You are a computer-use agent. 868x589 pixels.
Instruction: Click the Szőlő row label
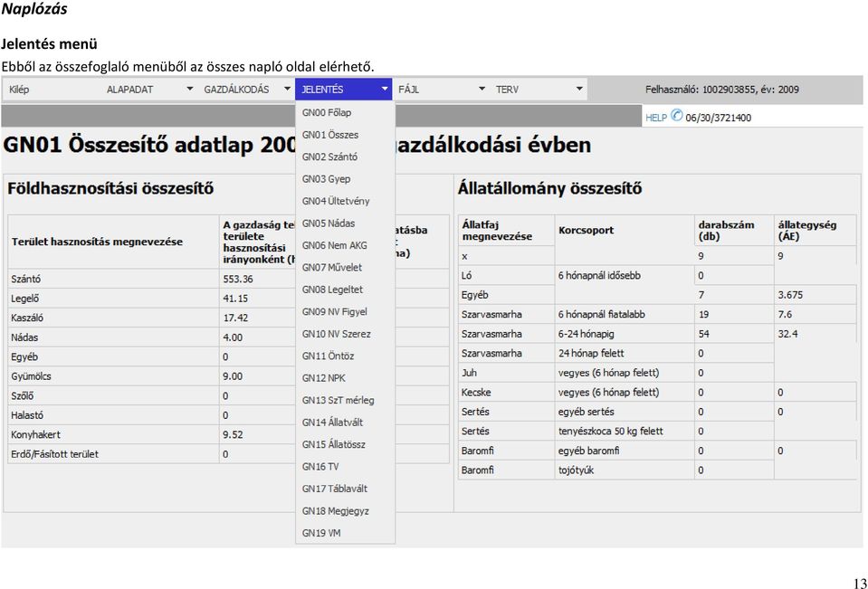tap(23, 395)
